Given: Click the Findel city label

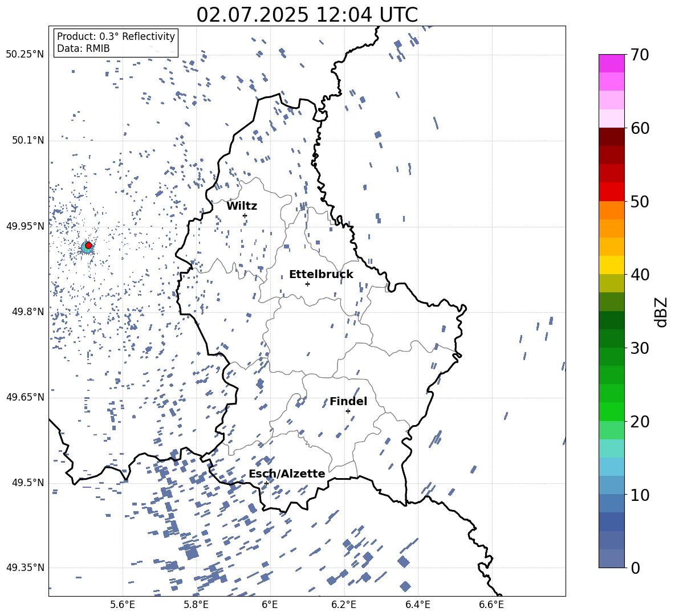Looking at the screenshot, I should [x=348, y=401].
